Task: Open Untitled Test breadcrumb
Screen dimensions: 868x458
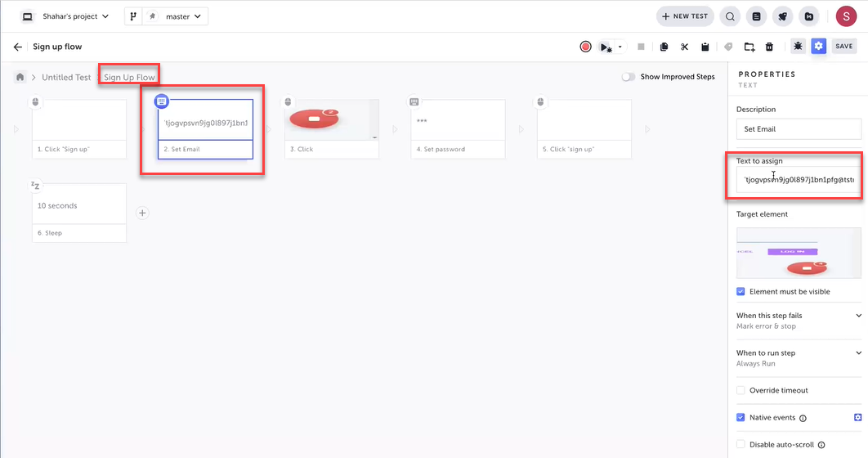Action: [66, 78]
